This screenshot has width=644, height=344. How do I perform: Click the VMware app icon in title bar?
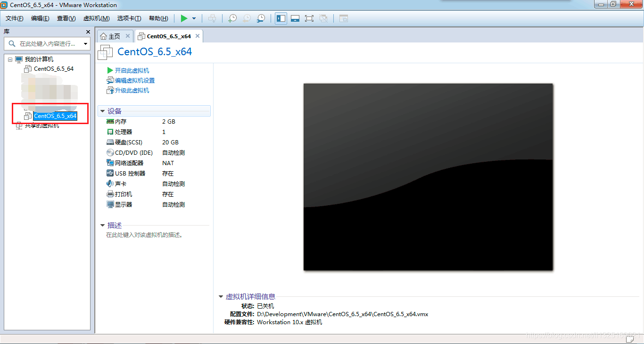coord(4,5)
